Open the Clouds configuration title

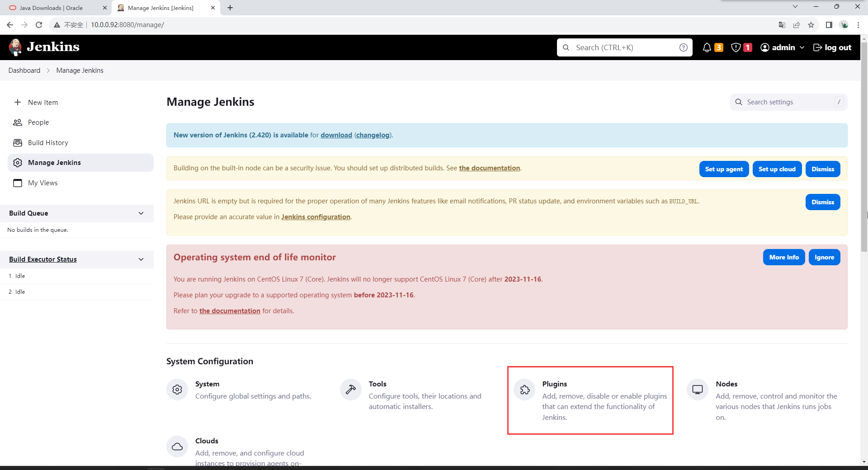(207, 441)
